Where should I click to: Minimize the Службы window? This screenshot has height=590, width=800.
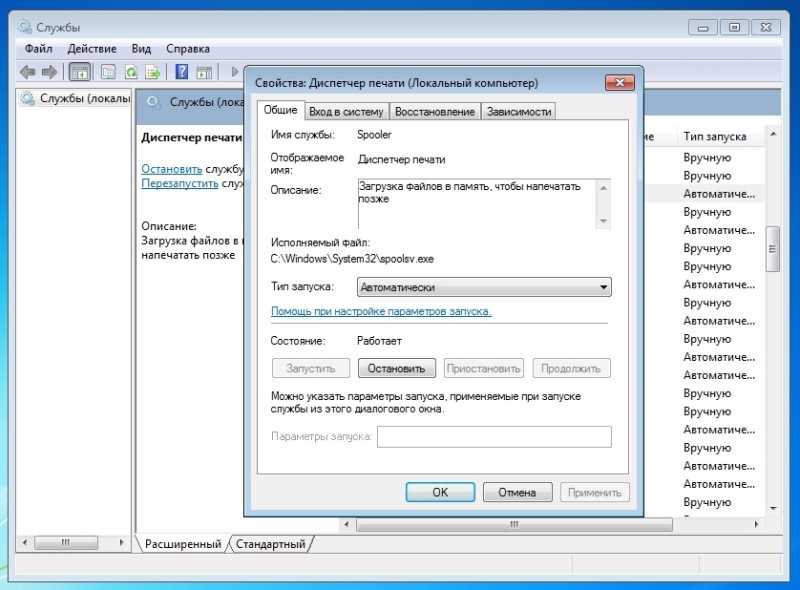(x=703, y=28)
